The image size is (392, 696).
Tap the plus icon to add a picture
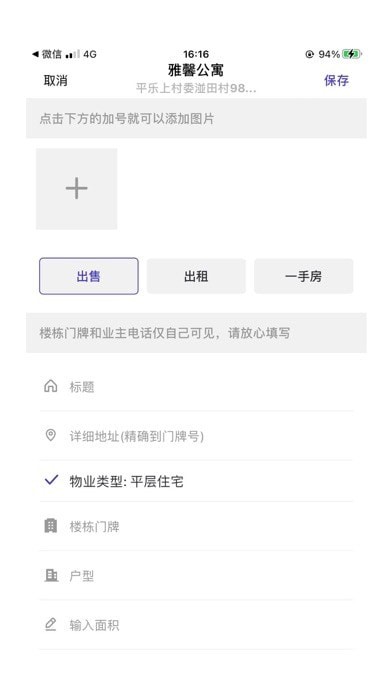pyautogui.click(x=76, y=189)
